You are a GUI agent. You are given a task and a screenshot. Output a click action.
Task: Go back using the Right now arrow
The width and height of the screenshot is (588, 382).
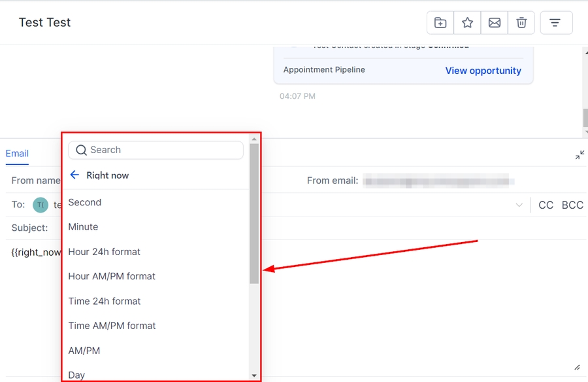point(74,175)
